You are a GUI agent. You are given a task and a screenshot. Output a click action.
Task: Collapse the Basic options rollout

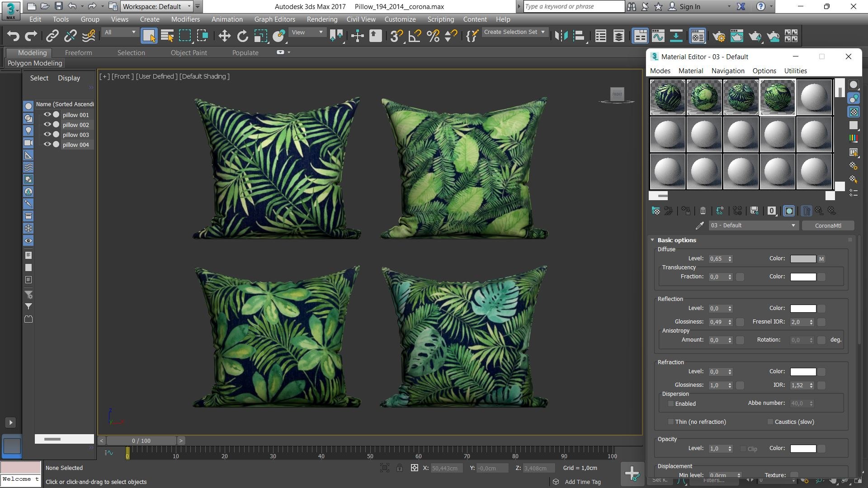pos(652,240)
